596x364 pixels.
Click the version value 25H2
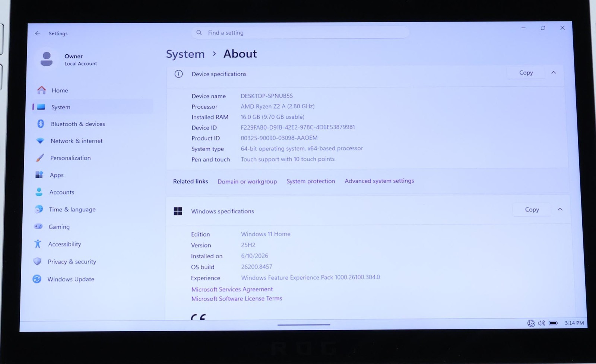point(248,245)
